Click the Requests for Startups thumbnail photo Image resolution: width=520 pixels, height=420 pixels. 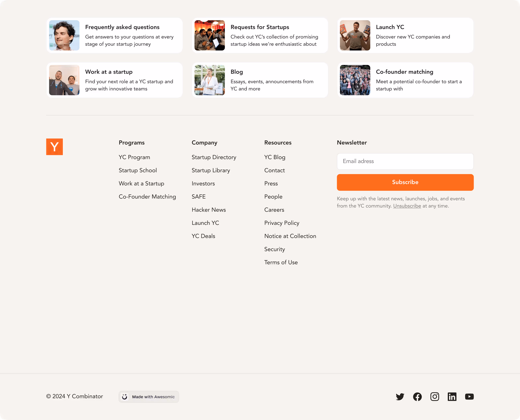tap(209, 35)
